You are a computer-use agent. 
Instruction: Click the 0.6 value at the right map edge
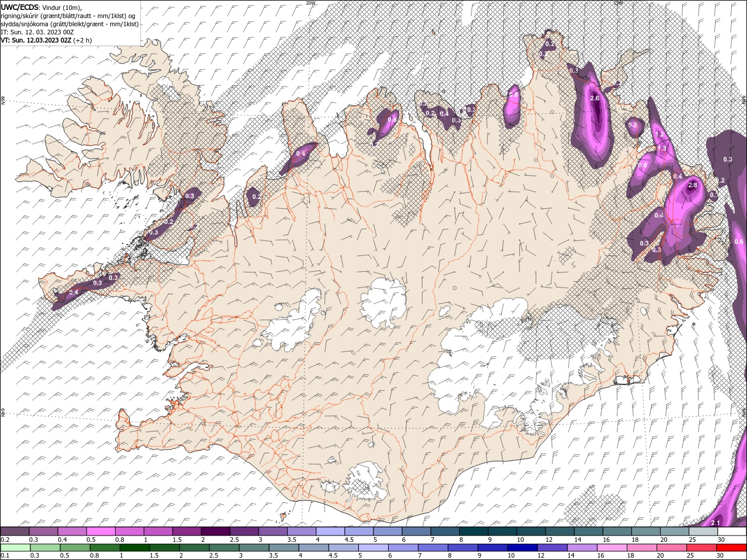coord(738,242)
